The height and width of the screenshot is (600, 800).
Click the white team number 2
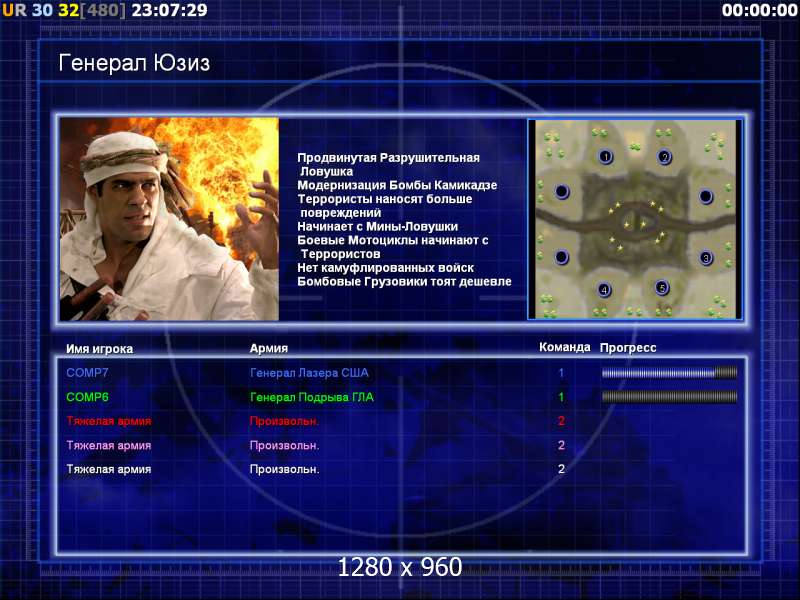coord(561,469)
